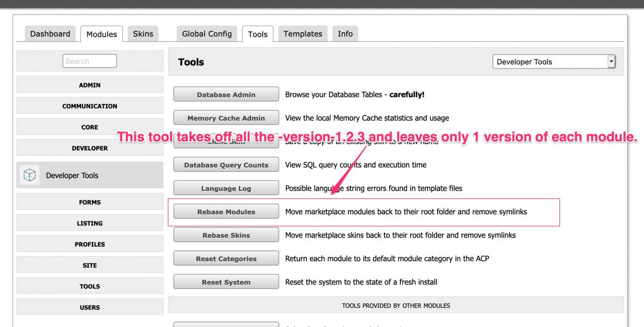
Task: Expand the USERS category in sidebar
Action: point(90,307)
